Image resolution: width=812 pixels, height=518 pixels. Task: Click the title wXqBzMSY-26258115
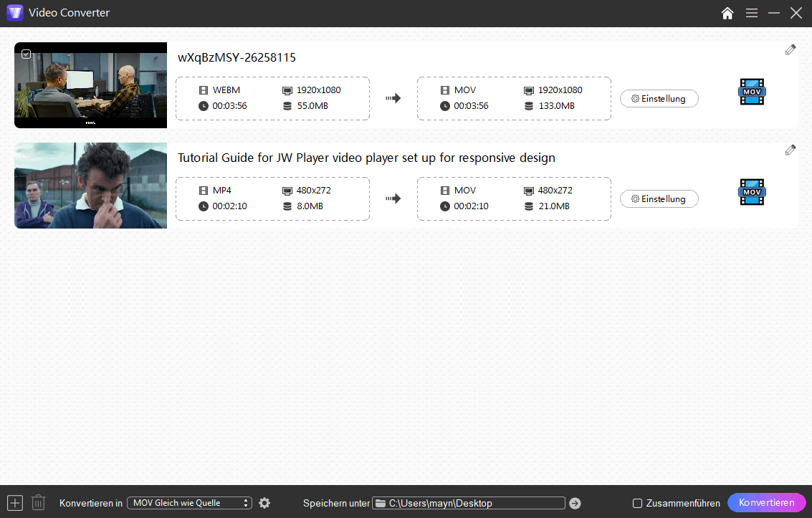coord(237,57)
